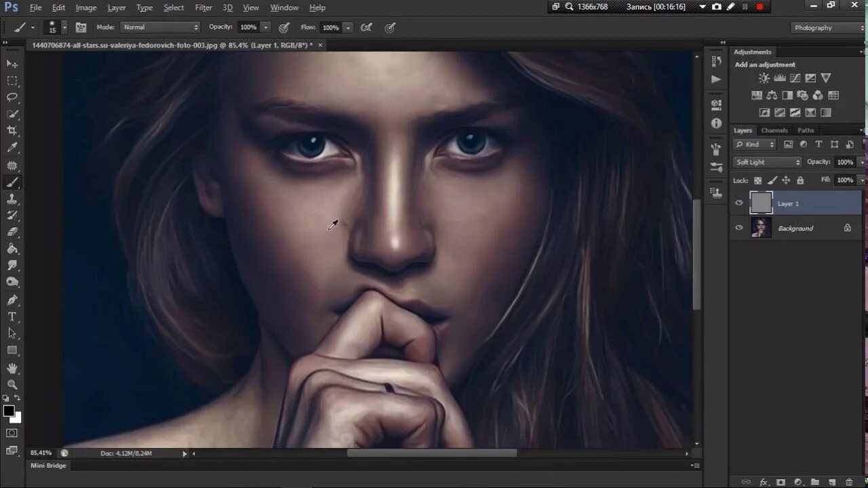
Task: Switch to the Channels tab
Action: point(774,130)
